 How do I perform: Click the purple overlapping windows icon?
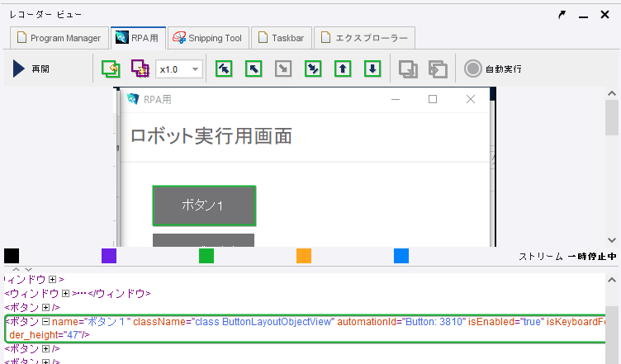click(140, 69)
